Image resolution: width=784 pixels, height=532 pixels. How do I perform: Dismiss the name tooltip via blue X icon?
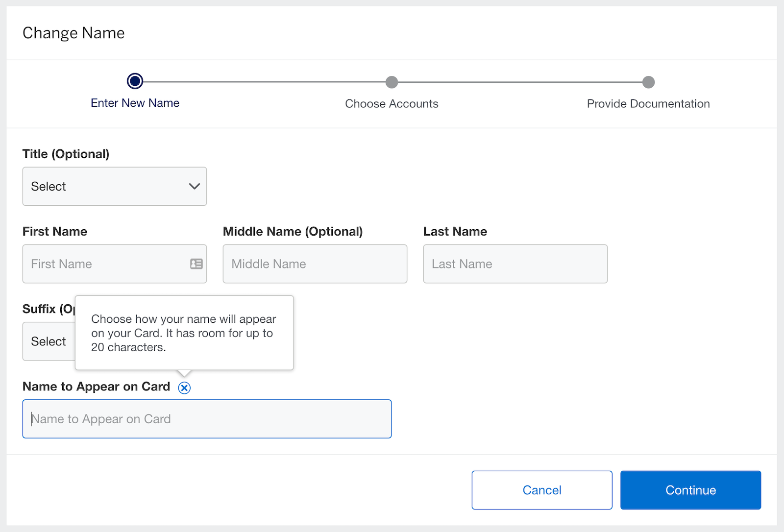pyautogui.click(x=184, y=387)
